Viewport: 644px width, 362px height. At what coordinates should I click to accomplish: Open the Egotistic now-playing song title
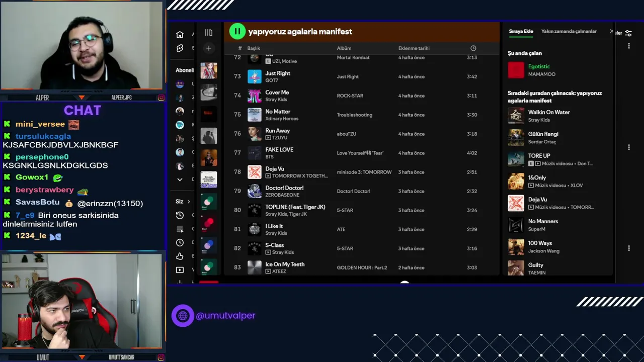539,66
